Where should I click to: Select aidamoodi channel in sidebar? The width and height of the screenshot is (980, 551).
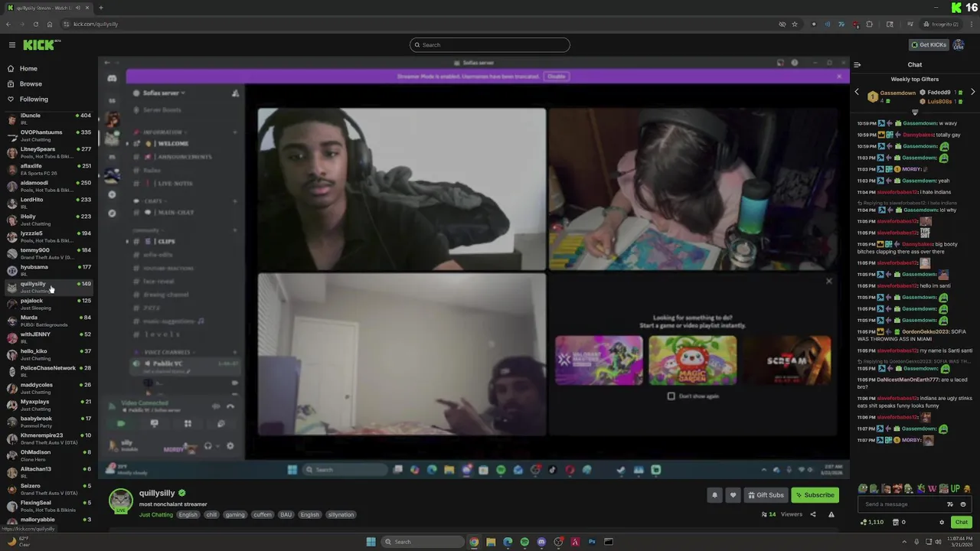coord(49,186)
